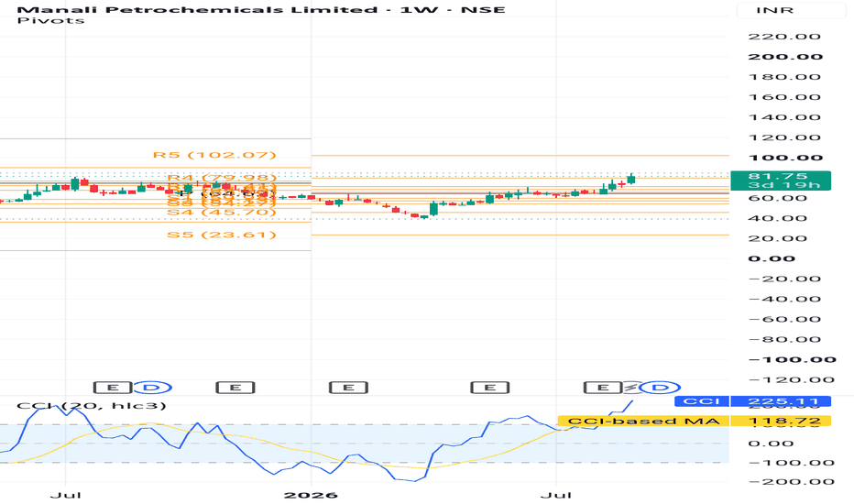Click the latest news lightning marker
Screen dimensions: 854x504
click(x=631, y=388)
